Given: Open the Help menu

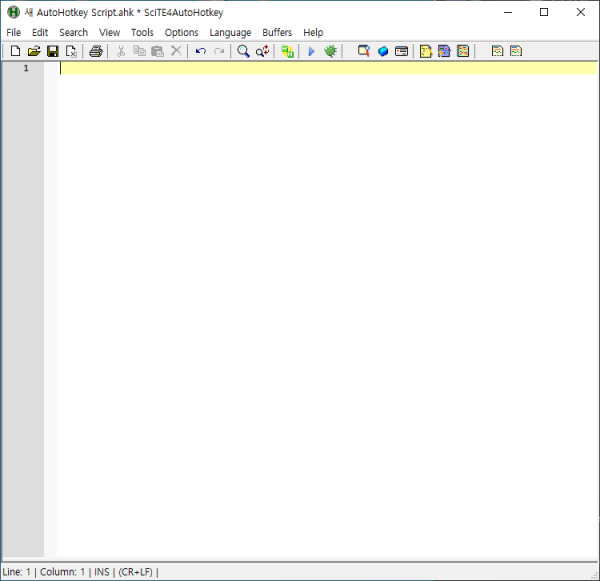Looking at the screenshot, I should point(313,33).
